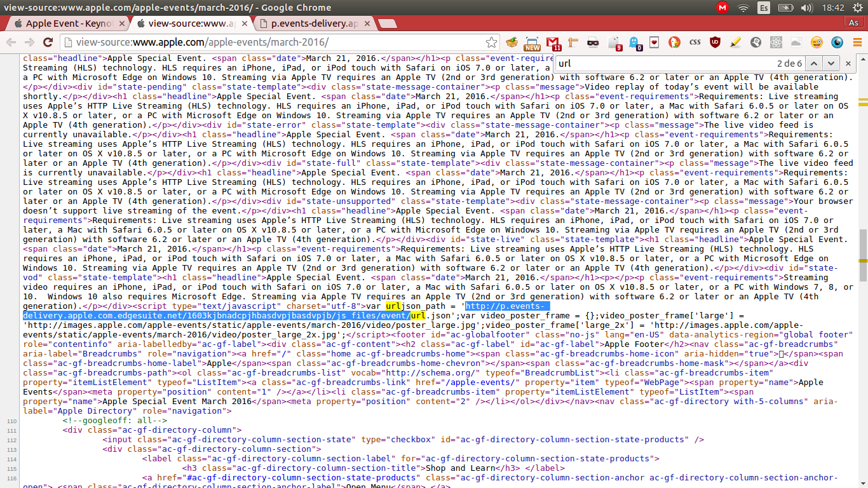Open the system gear session menu
The height and width of the screenshot is (488, 868).
click(857, 8)
